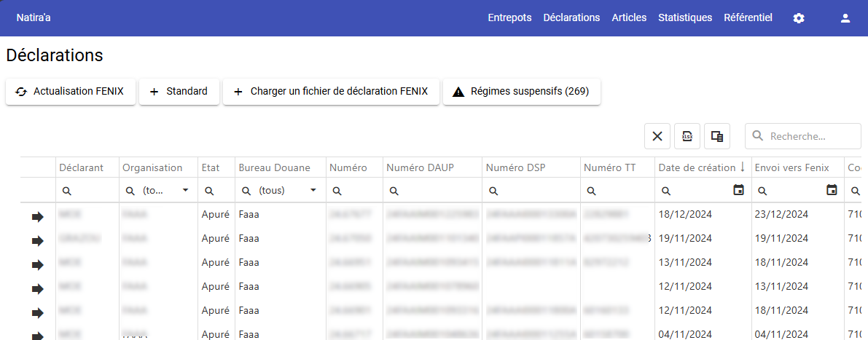Sort by Date de création column header
Screen dimensions: 868x340
point(697,167)
